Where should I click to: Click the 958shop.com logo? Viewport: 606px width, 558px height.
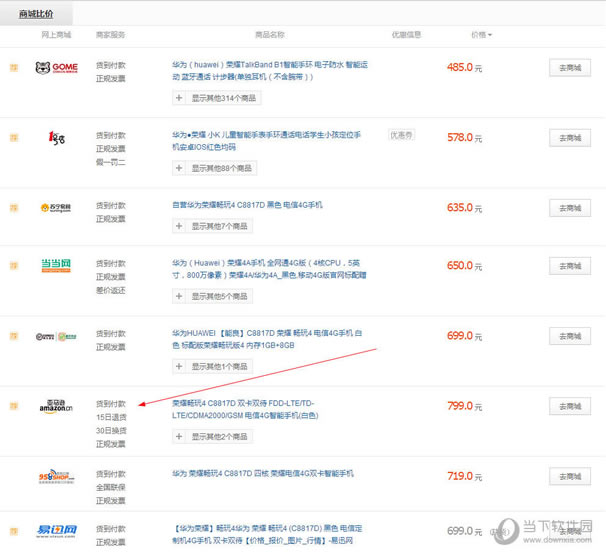click(56, 476)
